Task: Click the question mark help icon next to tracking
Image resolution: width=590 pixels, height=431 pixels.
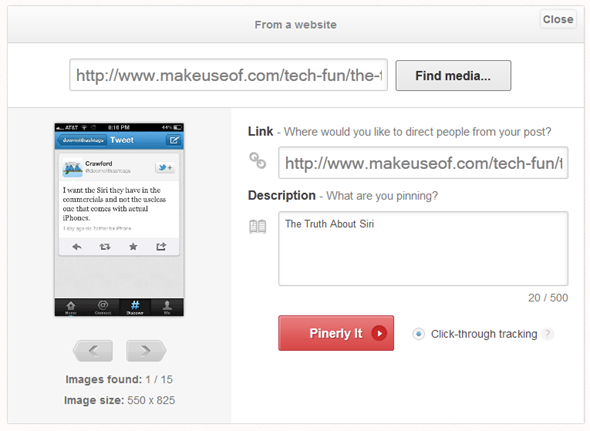Action: (x=548, y=334)
